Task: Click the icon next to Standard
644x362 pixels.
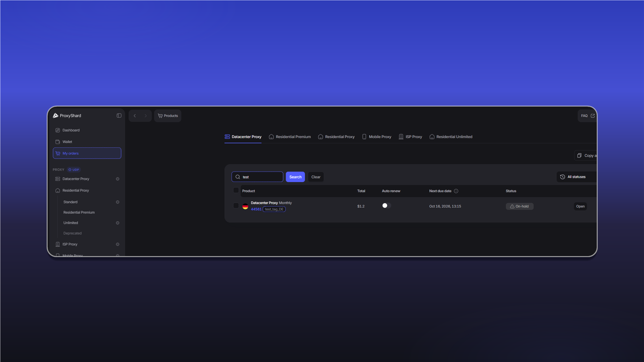Action: pyautogui.click(x=117, y=202)
